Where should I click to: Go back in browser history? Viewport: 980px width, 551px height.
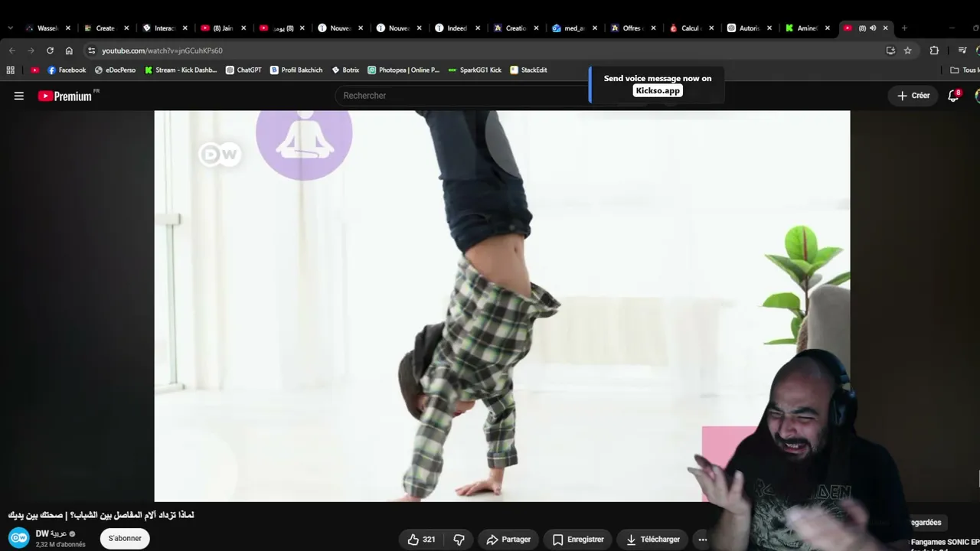[x=12, y=51]
